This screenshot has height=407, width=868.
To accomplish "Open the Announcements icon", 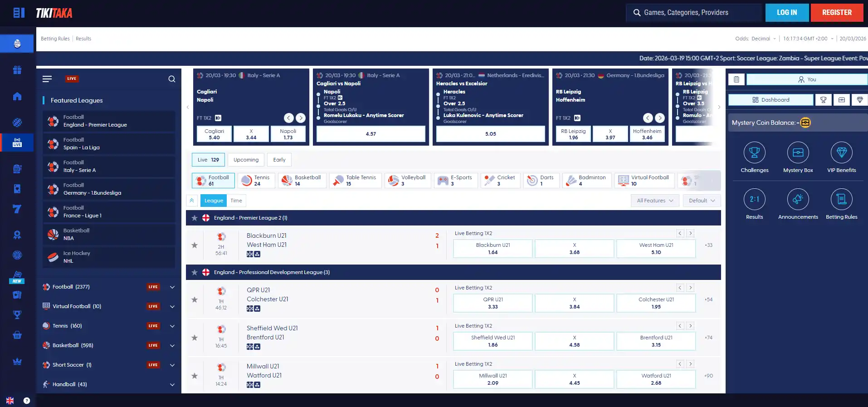I will (798, 199).
